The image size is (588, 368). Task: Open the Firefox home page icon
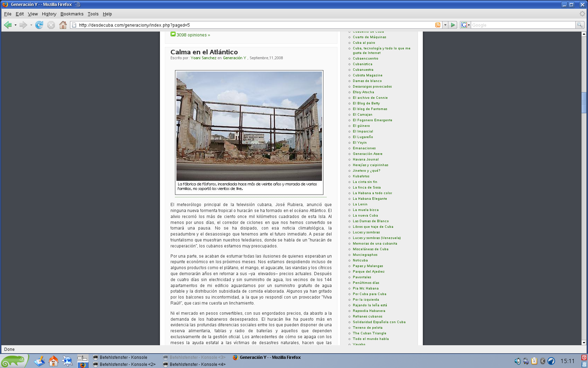pos(63,25)
